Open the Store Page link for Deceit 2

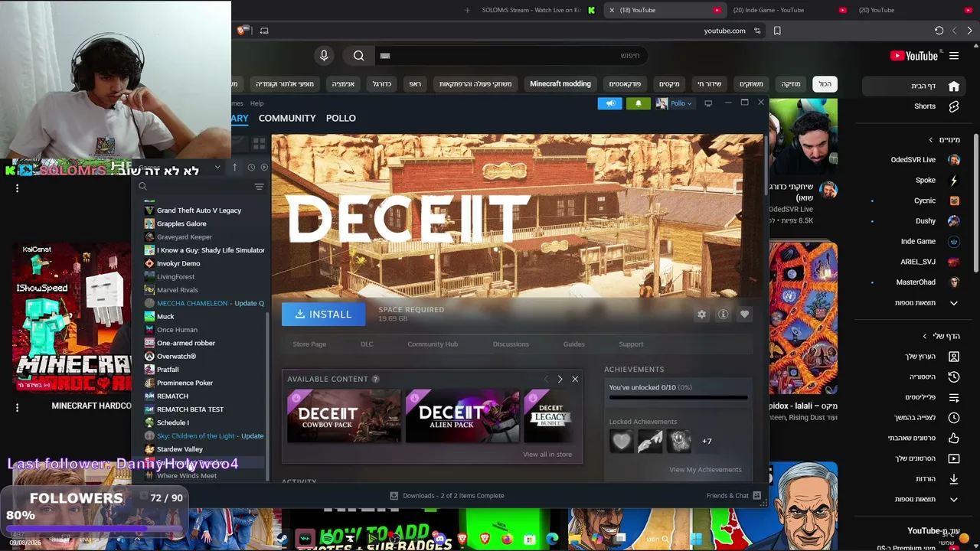309,344
